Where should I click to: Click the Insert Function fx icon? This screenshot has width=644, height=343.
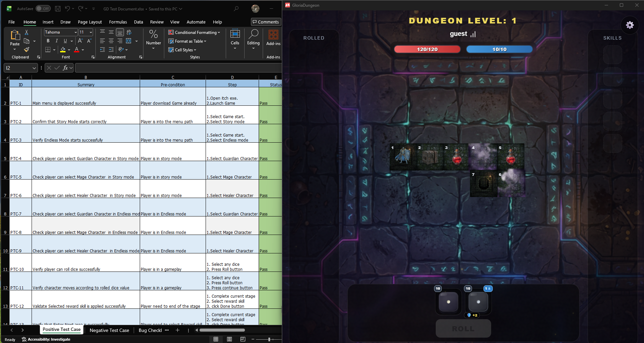click(66, 68)
